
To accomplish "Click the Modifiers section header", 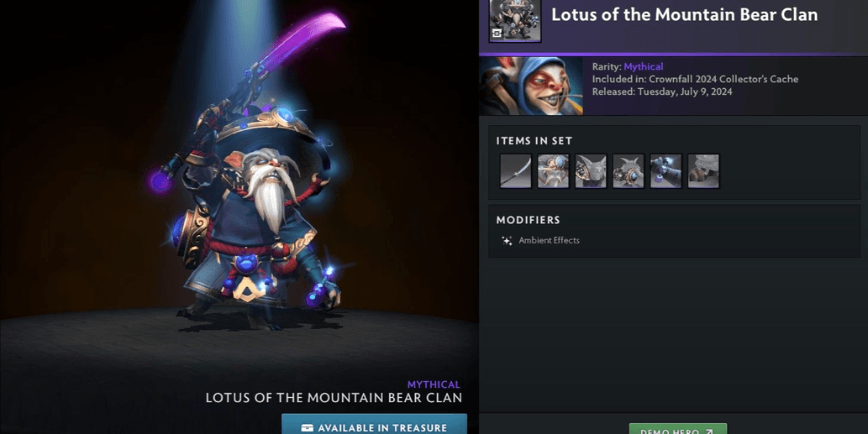I will pyautogui.click(x=528, y=220).
